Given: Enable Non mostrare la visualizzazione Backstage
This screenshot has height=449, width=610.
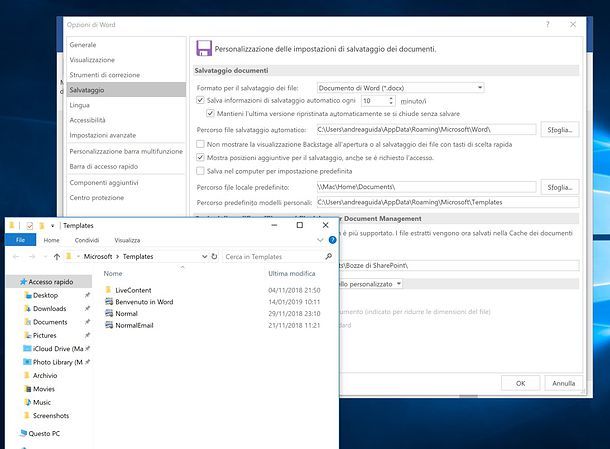Looking at the screenshot, I should click(x=200, y=144).
